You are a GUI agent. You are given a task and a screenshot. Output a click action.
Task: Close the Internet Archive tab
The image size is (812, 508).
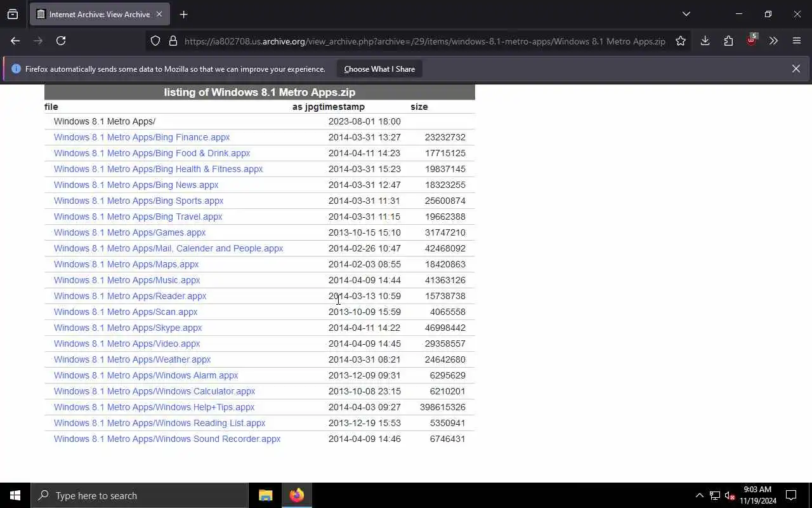click(x=159, y=14)
